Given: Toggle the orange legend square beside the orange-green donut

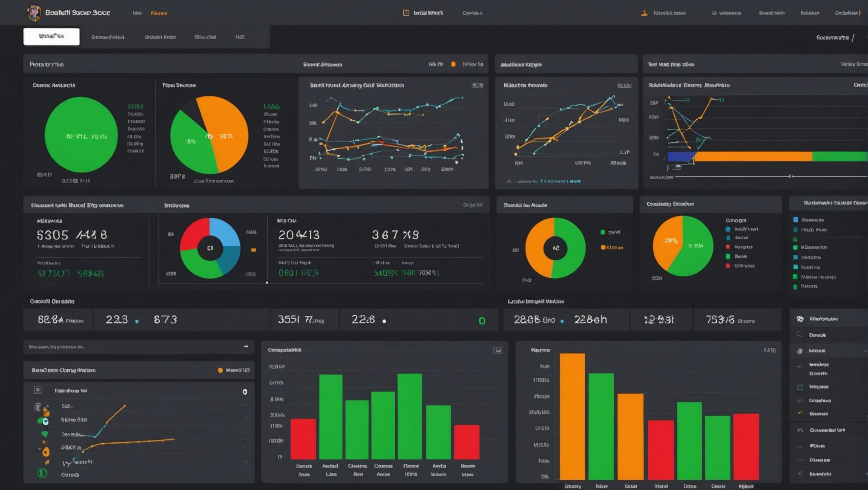Looking at the screenshot, I should pyautogui.click(x=603, y=248).
